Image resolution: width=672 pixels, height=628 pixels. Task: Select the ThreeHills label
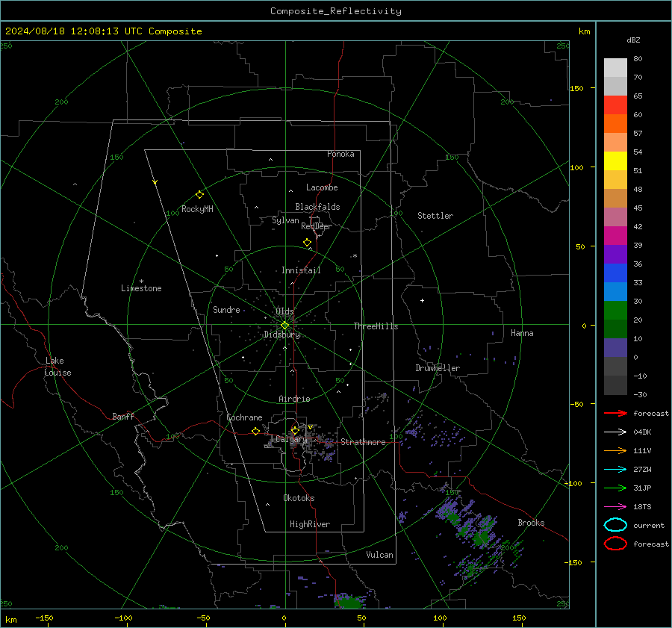tap(376, 326)
